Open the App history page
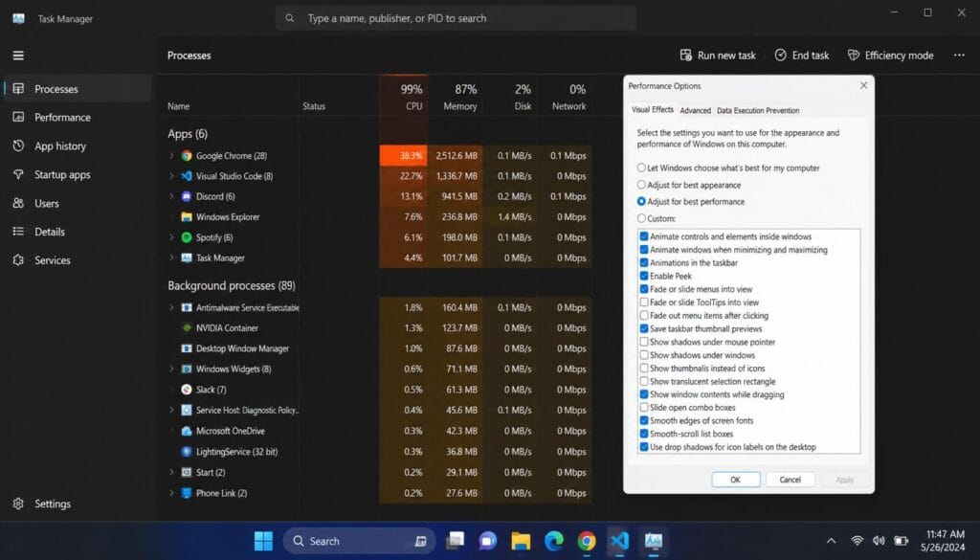The width and height of the screenshot is (980, 560). (x=77, y=146)
